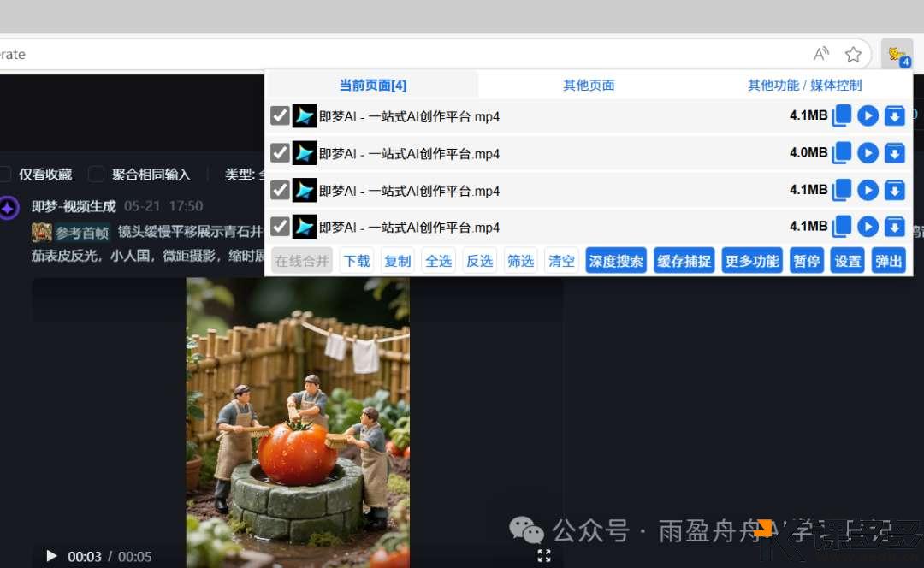Download the first mp4 file in list
Viewport: 924px width, 568px height.
pyautogui.click(x=894, y=115)
